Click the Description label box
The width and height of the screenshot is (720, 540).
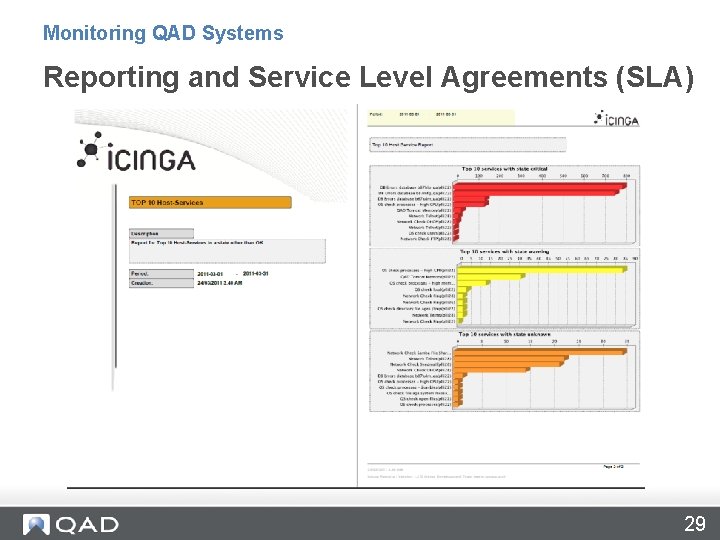tap(161, 233)
